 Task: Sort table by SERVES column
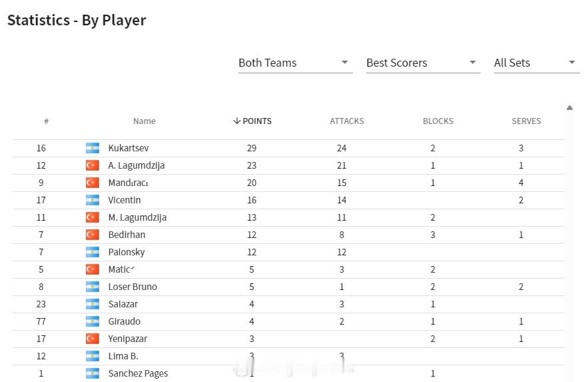click(x=526, y=121)
